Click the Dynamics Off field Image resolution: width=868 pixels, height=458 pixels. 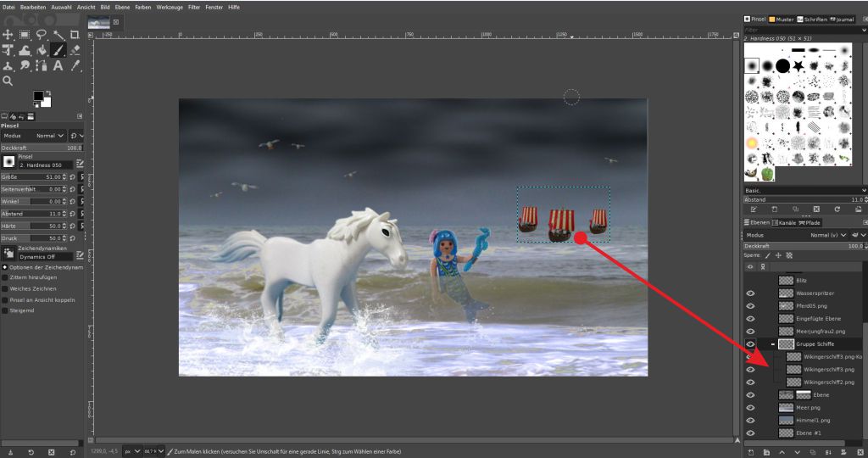tap(46, 257)
